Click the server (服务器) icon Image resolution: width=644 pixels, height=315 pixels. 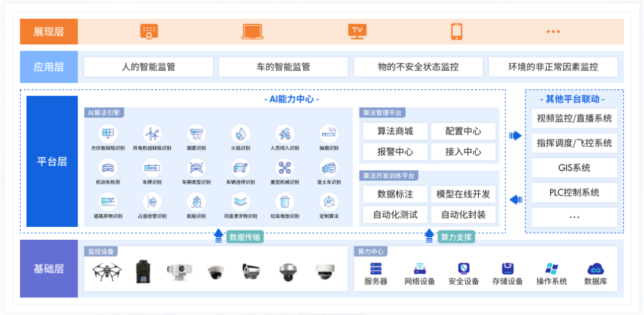376,269
